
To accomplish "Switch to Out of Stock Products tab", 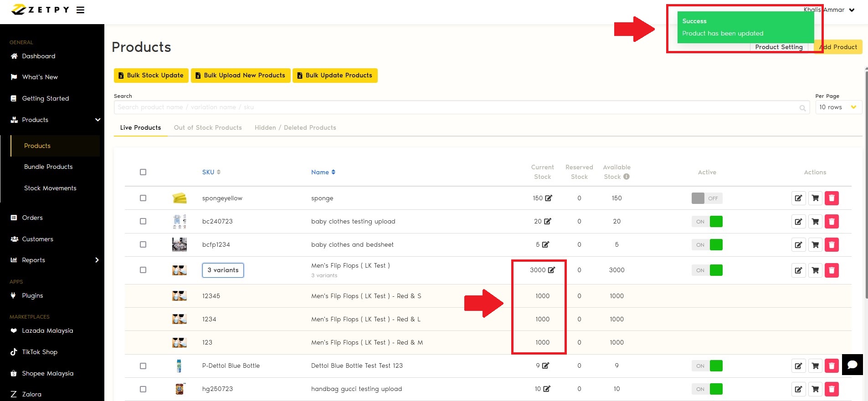I will point(208,127).
